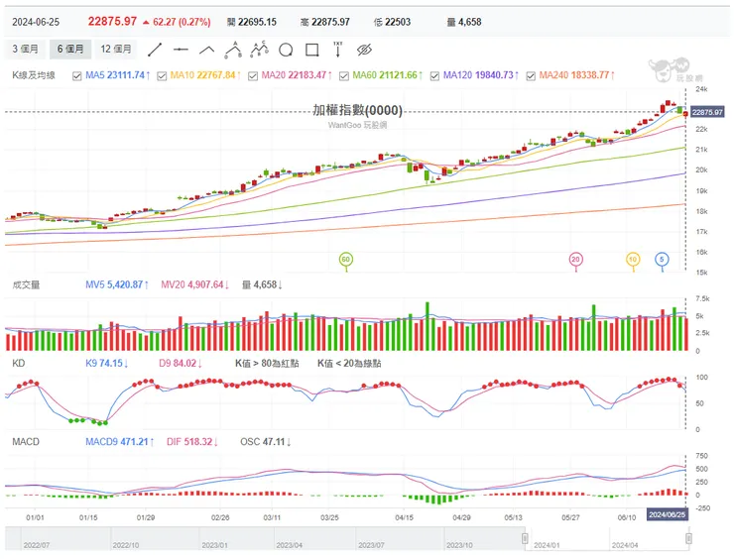This screenshot has height=560, width=734.
Task: Select the circle drawing tool
Action: coord(286,50)
